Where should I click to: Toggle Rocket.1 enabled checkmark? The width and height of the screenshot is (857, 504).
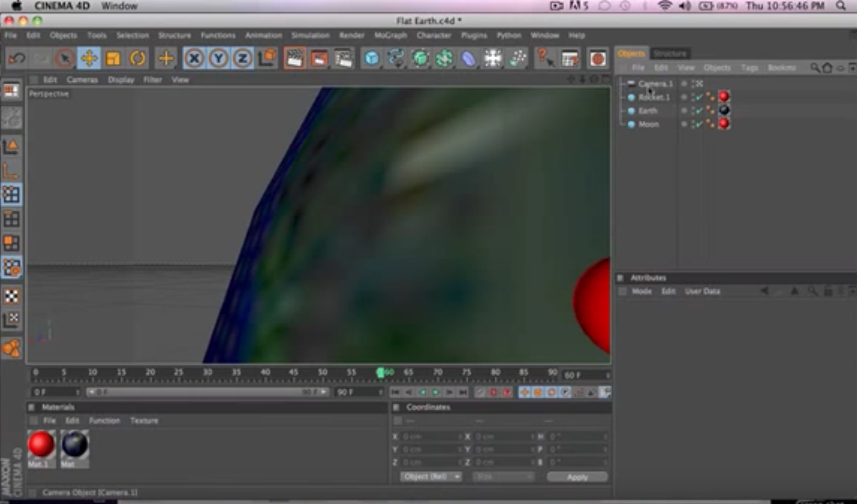point(699,97)
